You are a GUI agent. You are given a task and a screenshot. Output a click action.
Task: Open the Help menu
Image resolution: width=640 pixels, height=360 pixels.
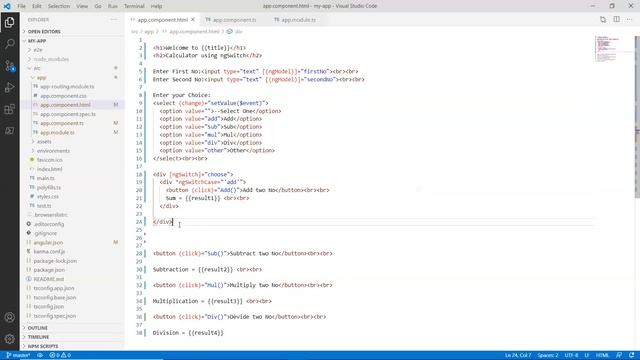pyautogui.click(x=156, y=6)
